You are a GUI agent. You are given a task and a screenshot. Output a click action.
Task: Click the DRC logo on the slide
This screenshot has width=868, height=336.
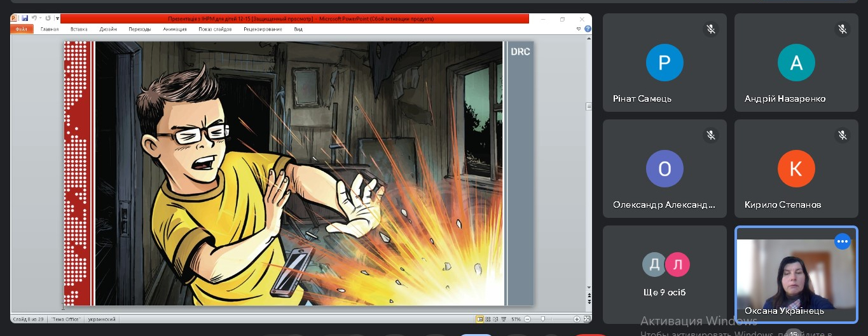coord(520,51)
